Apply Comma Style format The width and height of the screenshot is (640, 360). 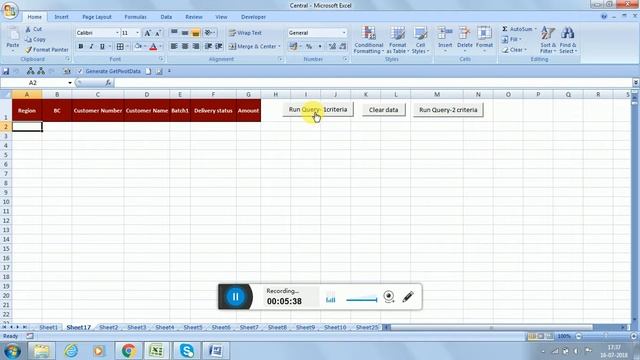320,47
